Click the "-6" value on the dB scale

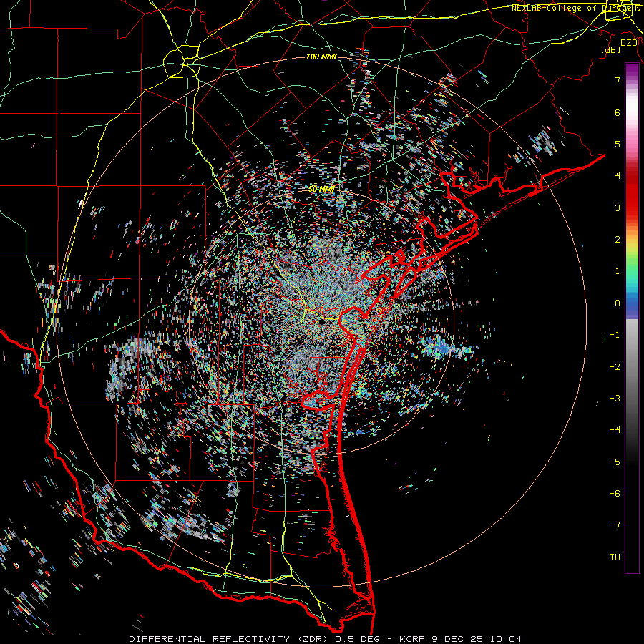coord(615,493)
